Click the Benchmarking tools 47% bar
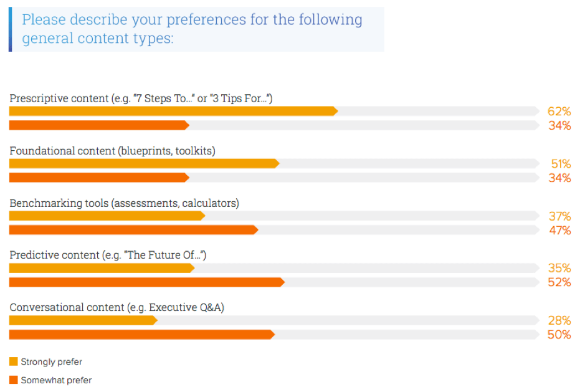The image size is (585, 392). click(133, 230)
